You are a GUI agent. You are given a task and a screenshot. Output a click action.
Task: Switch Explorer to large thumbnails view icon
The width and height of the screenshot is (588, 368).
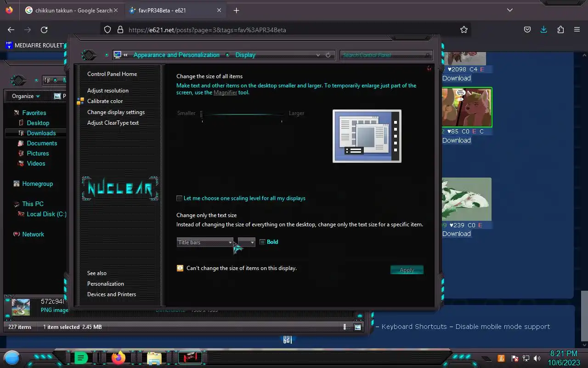357,327
